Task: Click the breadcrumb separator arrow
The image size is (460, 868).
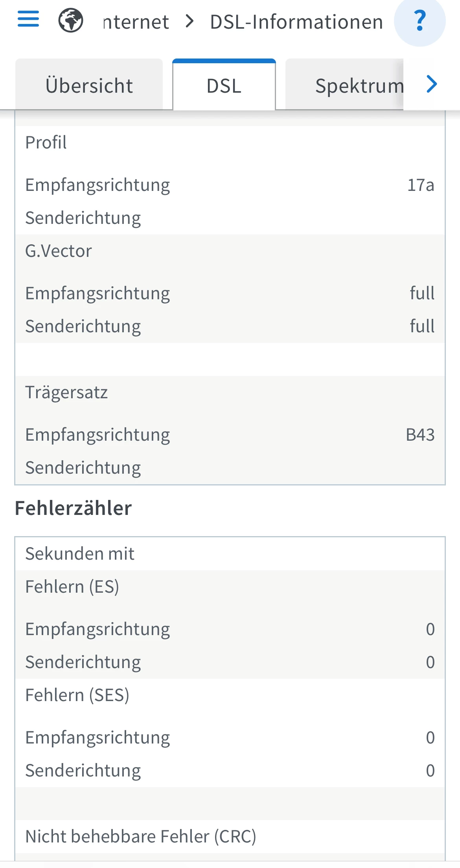Action: point(190,21)
